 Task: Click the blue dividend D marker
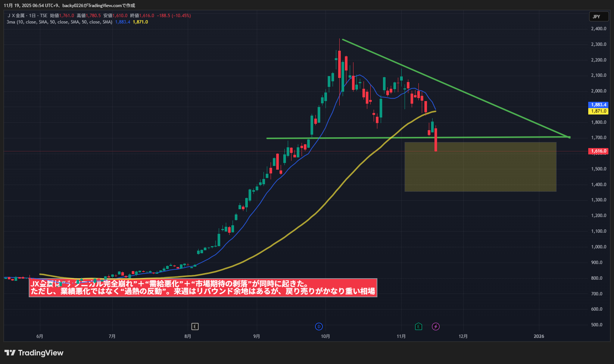(319, 327)
